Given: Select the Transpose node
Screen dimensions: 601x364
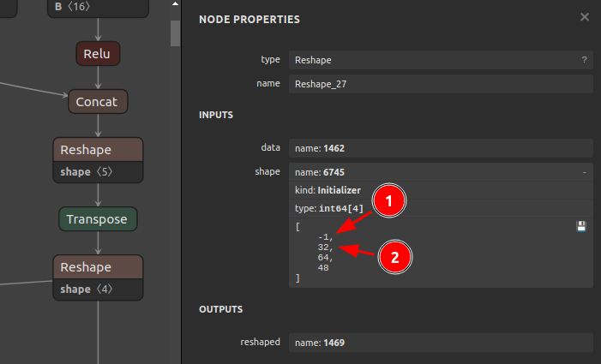Looking at the screenshot, I should coord(98,219).
